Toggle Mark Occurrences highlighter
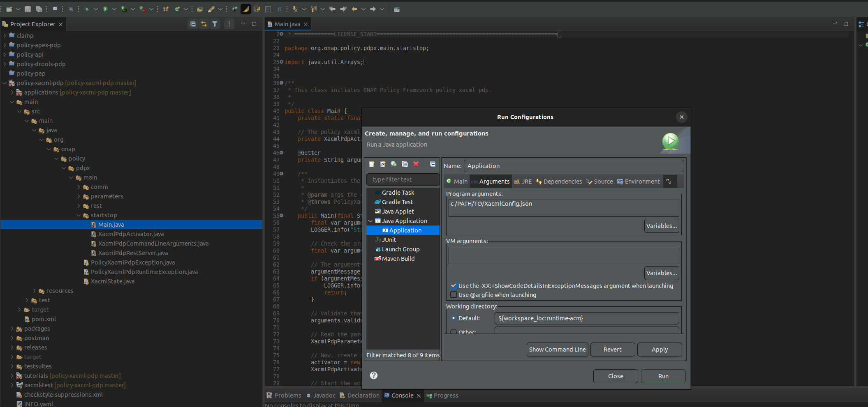This screenshot has width=868, height=407. [x=246, y=9]
